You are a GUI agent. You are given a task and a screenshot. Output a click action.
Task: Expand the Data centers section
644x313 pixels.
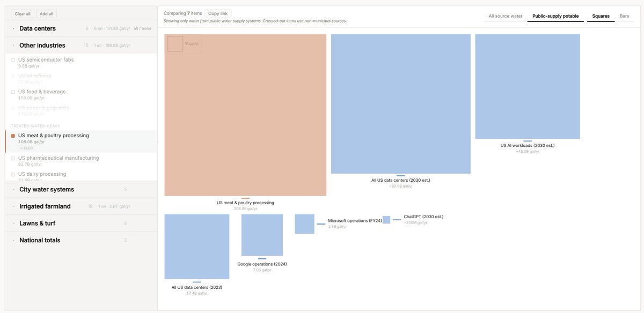[x=81, y=28]
